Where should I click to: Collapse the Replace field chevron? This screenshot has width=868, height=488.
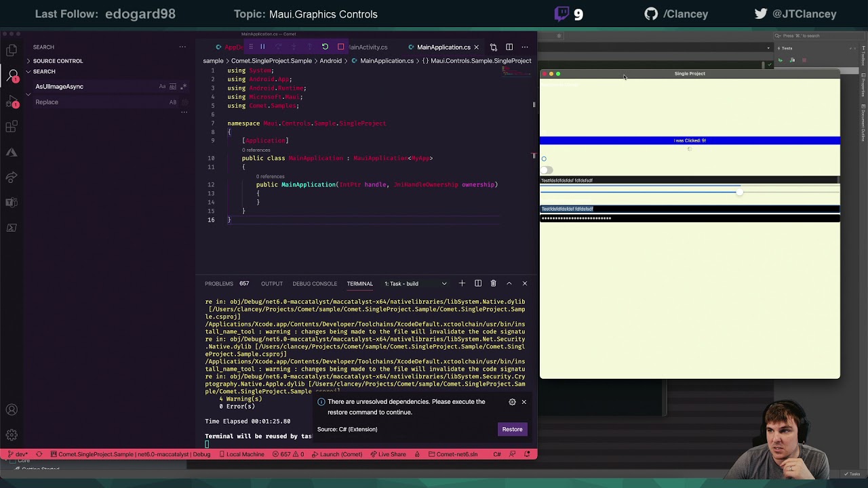28,94
